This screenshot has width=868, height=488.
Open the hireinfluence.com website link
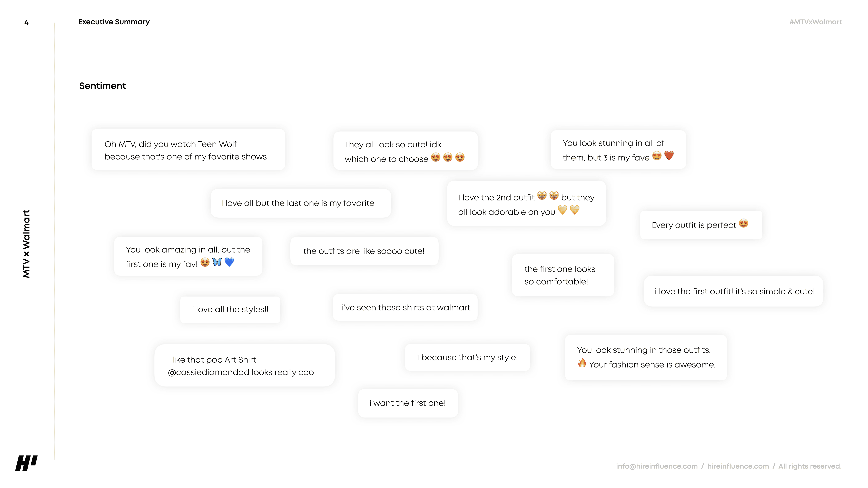(x=738, y=466)
